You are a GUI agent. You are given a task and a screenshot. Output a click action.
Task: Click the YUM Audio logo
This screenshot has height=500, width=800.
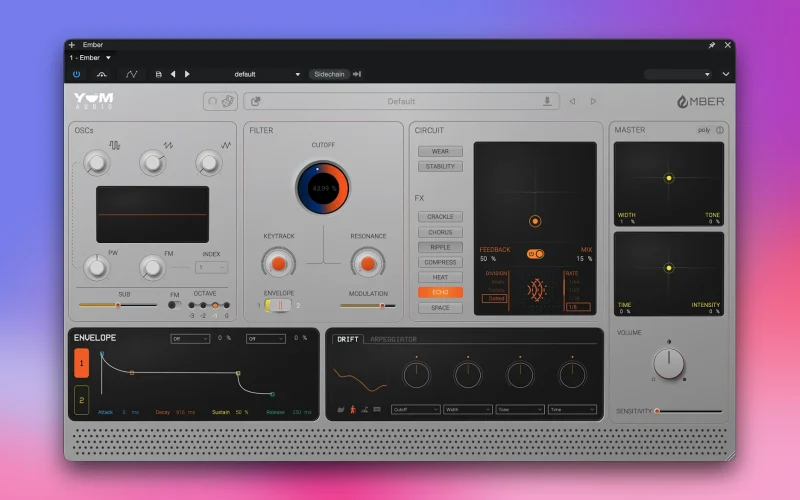click(x=93, y=101)
